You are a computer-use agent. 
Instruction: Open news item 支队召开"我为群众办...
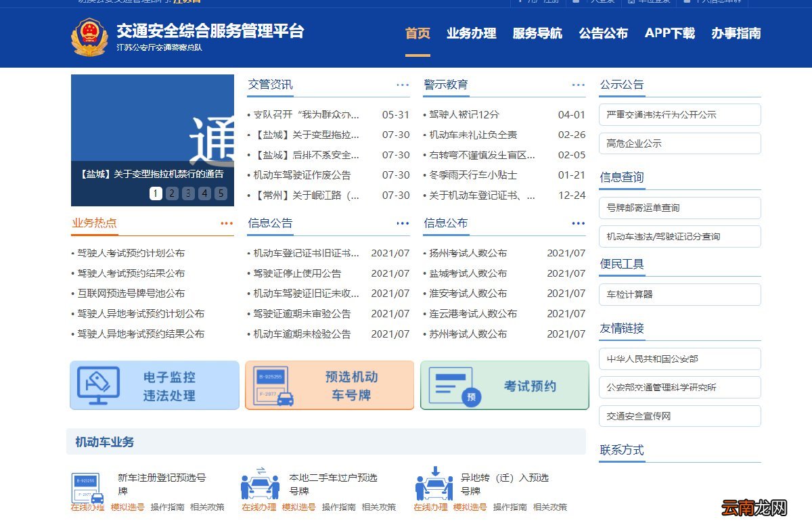(307, 115)
